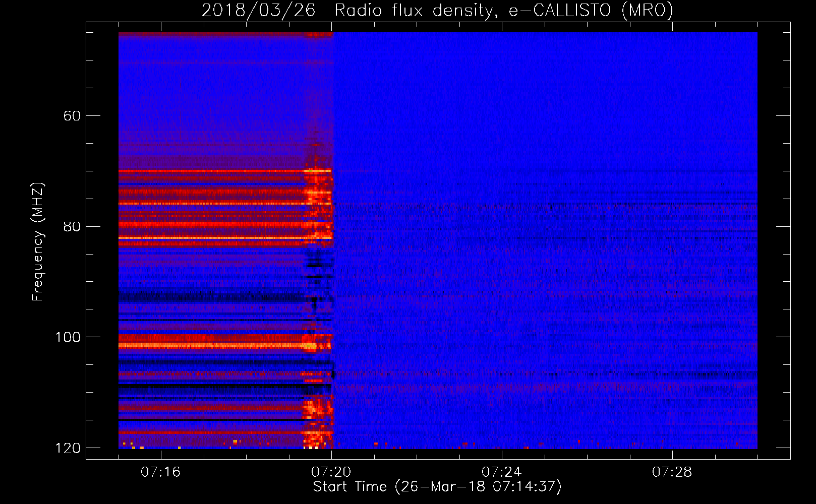Image resolution: width=816 pixels, height=504 pixels.
Task: Click the 120 frequency tick label
Action: click(68, 448)
